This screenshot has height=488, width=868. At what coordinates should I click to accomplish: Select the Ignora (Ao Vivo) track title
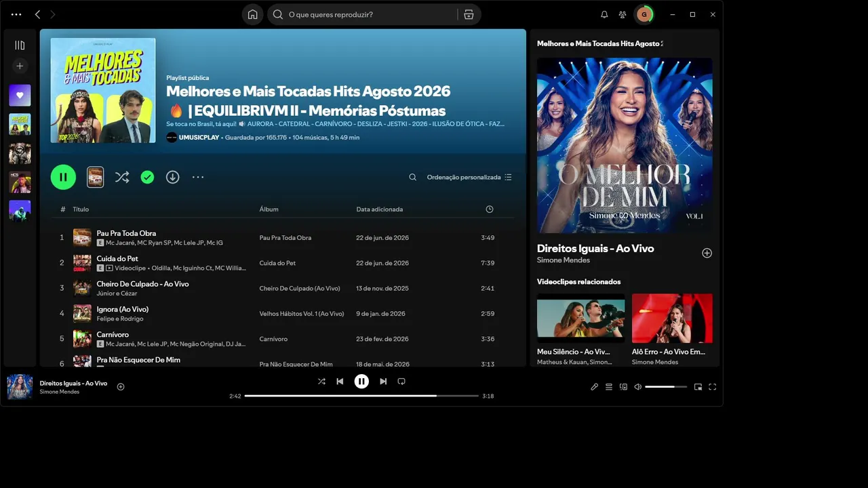tap(123, 309)
